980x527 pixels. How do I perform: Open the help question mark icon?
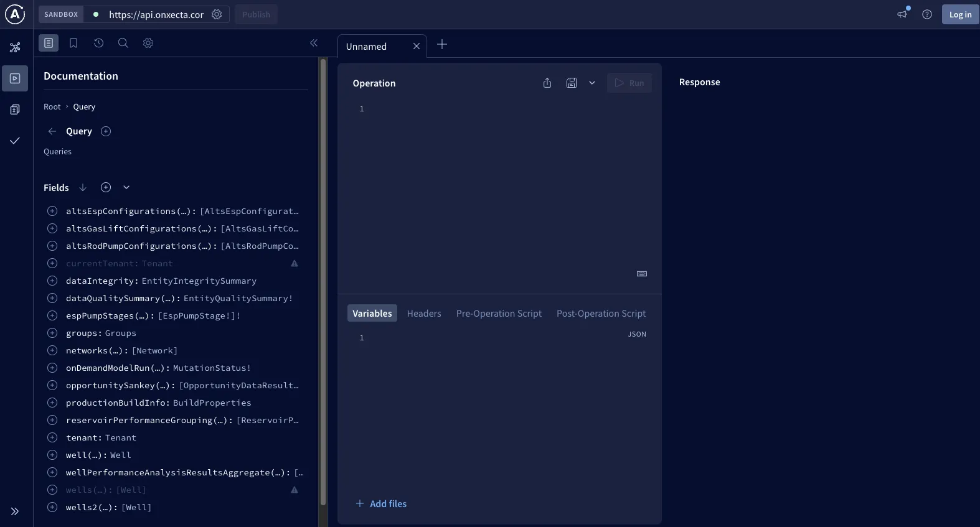(927, 14)
